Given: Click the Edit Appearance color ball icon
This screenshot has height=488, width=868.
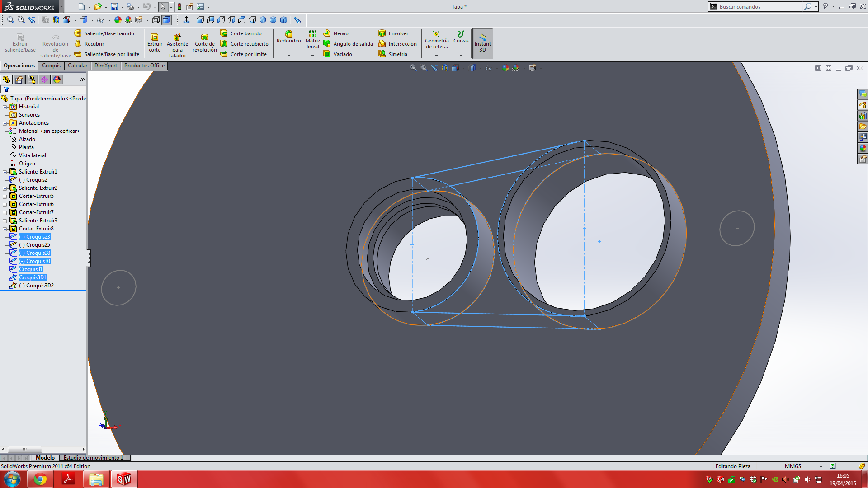Looking at the screenshot, I should [x=118, y=20].
